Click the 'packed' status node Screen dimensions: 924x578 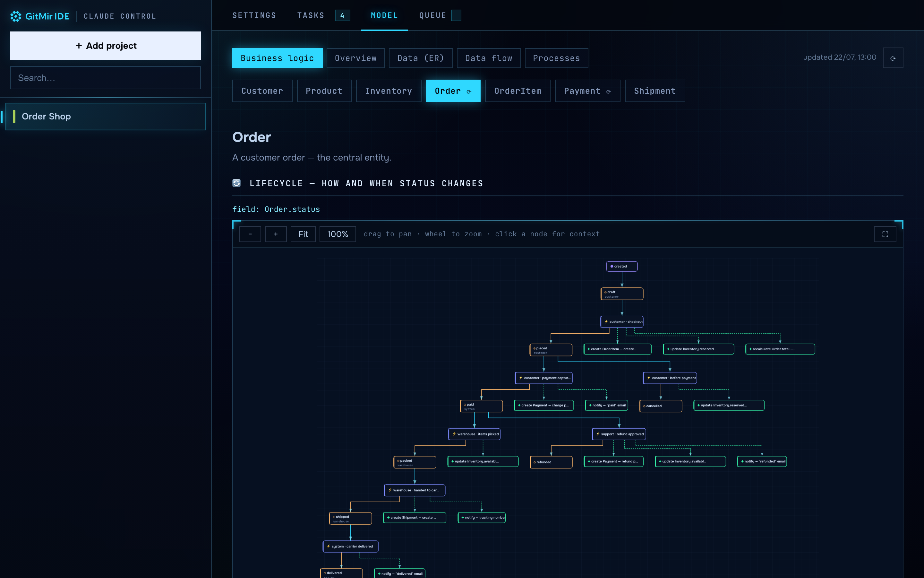[415, 462]
